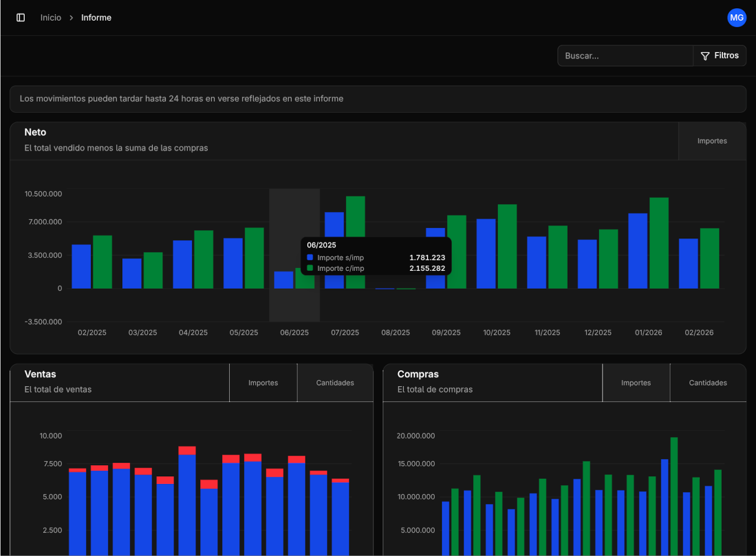Switch Ventas chart to Importes

[x=263, y=383]
